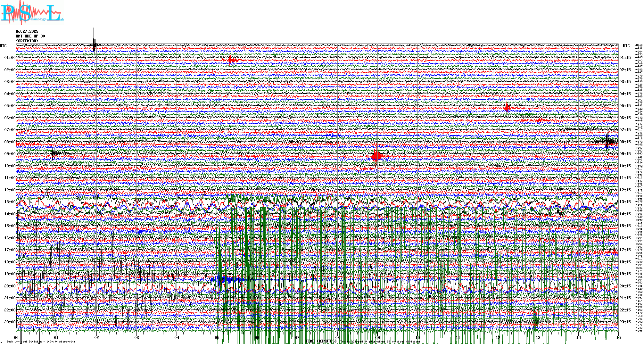The width and height of the screenshot is (644, 346).
Task: Click the 20:00 hour label on the left axis
Action: click(10, 286)
